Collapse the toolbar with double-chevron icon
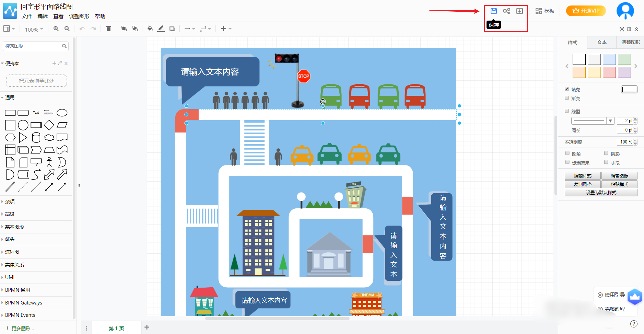 tap(636, 29)
